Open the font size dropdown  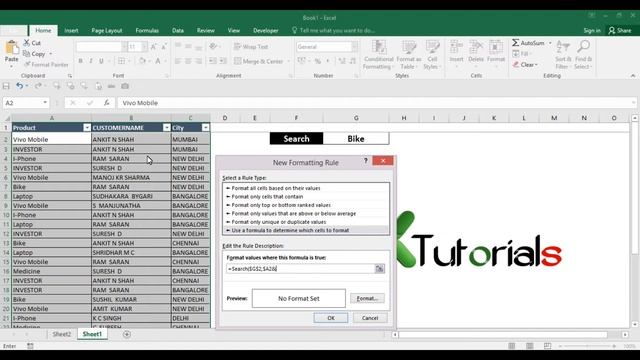click(144, 47)
